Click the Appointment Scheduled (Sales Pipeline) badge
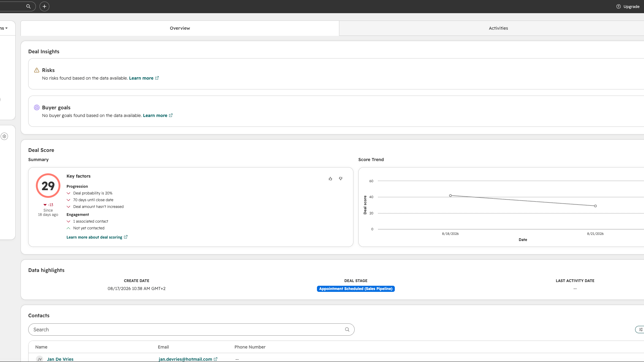Image resolution: width=644 pixels, height=362 pixels. pyautogui.click(x=356, y=289)
